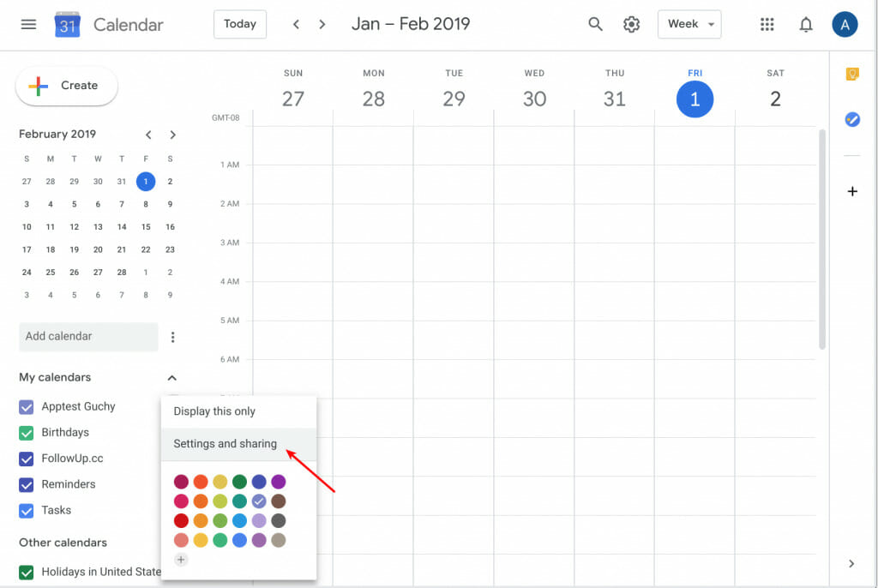Image resolution: width=878 pixels, height=588 pixels.
Task: Click Get add-ons plus icon in side panel
Action: coord(852,191)
